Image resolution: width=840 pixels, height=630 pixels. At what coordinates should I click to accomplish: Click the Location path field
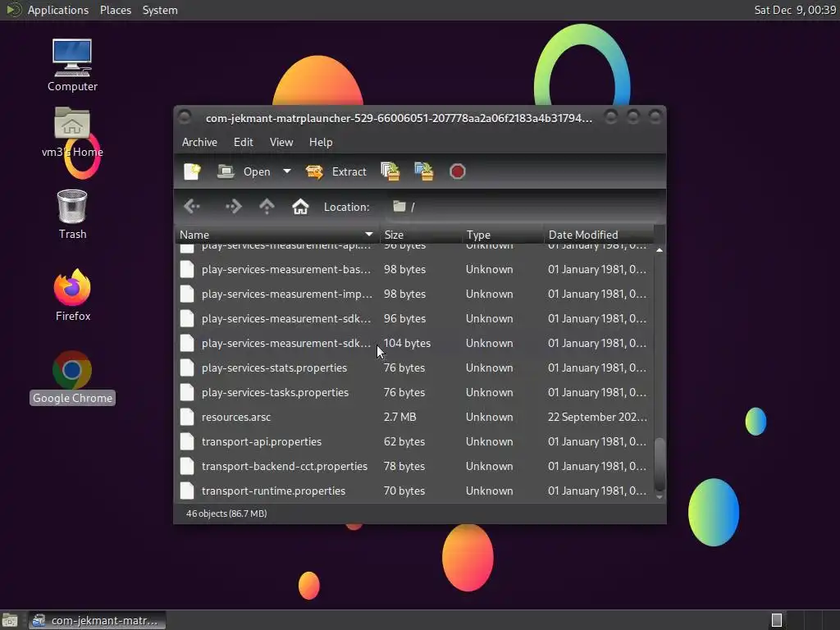[x=523, y=207]
